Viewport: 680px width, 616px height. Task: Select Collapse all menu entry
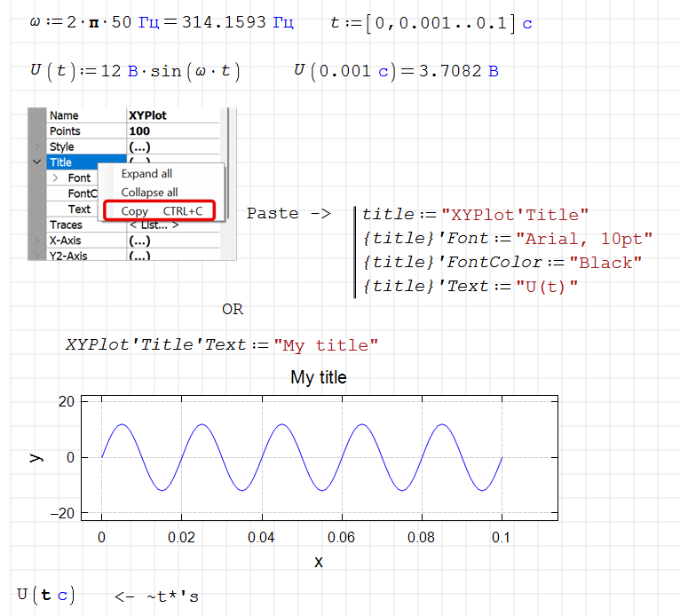(149, 193)
